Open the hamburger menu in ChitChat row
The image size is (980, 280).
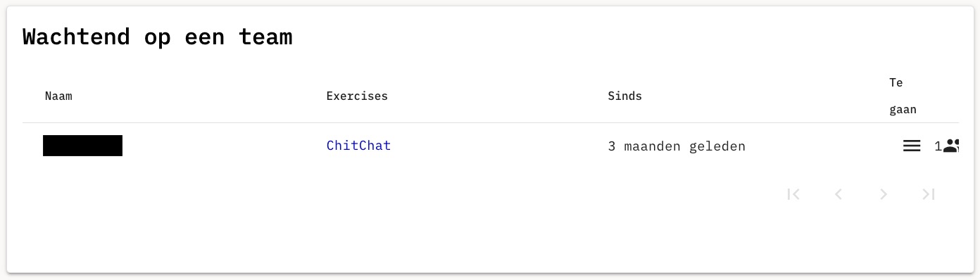(x=912, y=146)
